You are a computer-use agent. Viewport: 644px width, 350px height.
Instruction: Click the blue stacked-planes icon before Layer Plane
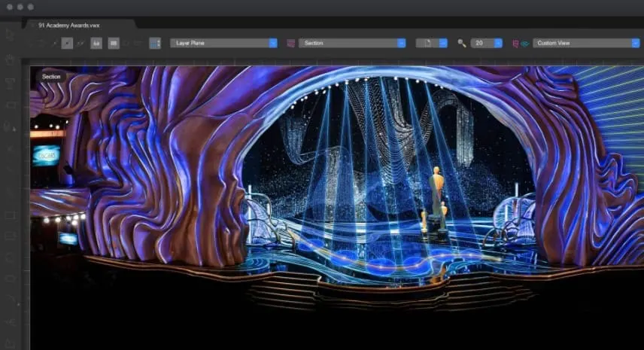tap(155, 43)
